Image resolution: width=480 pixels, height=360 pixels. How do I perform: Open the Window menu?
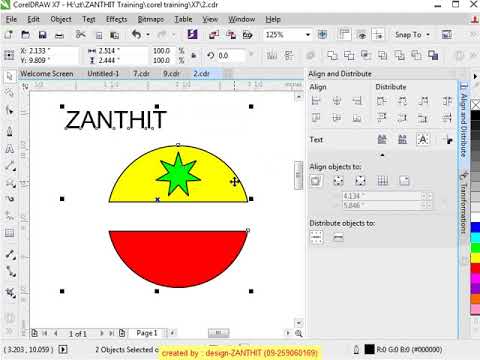point(242,19)
